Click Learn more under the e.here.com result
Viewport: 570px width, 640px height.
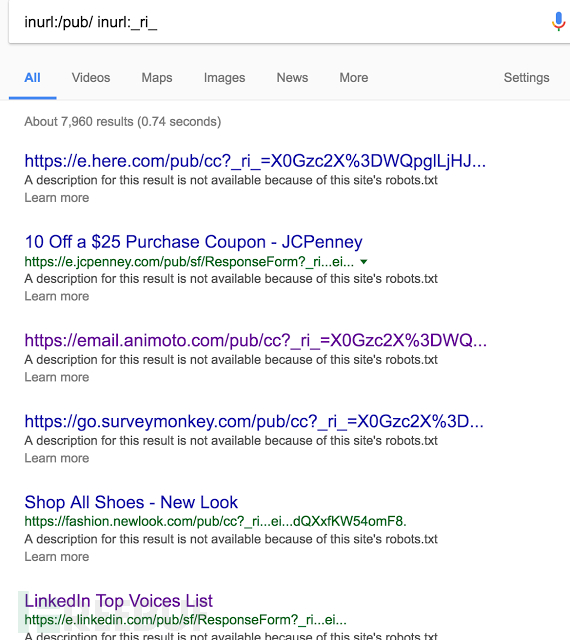click(x=57, y=198)
